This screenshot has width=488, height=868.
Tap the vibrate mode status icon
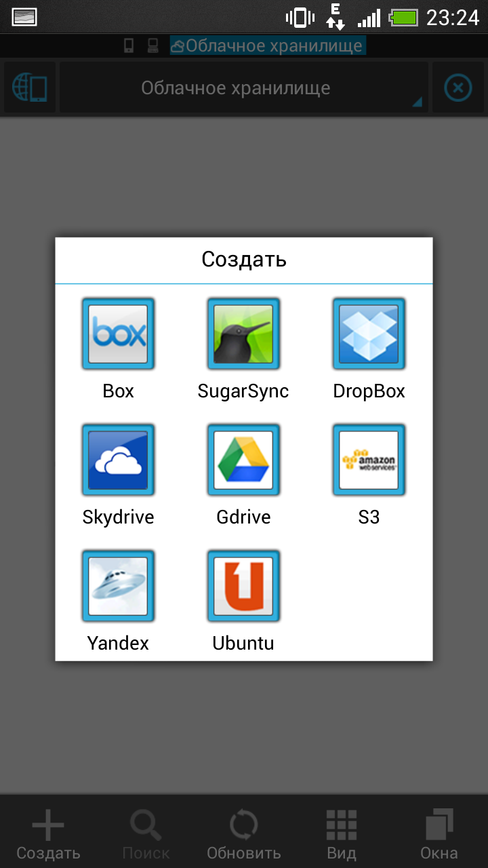point(300,17)
